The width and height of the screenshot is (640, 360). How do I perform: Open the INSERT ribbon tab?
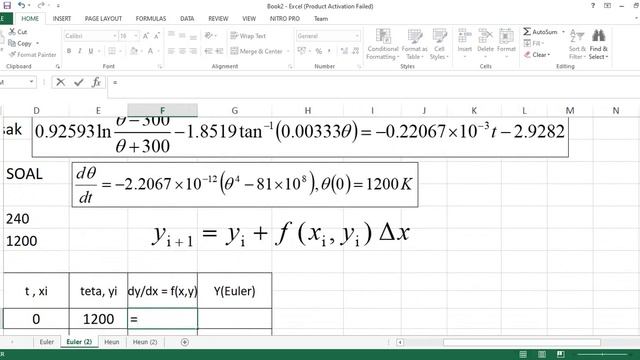pos(62,19)
